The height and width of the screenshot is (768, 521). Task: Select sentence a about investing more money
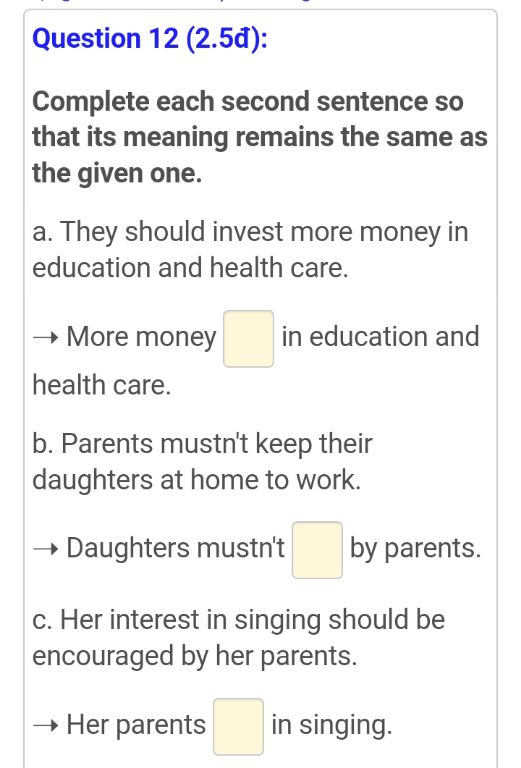(250, 250)
